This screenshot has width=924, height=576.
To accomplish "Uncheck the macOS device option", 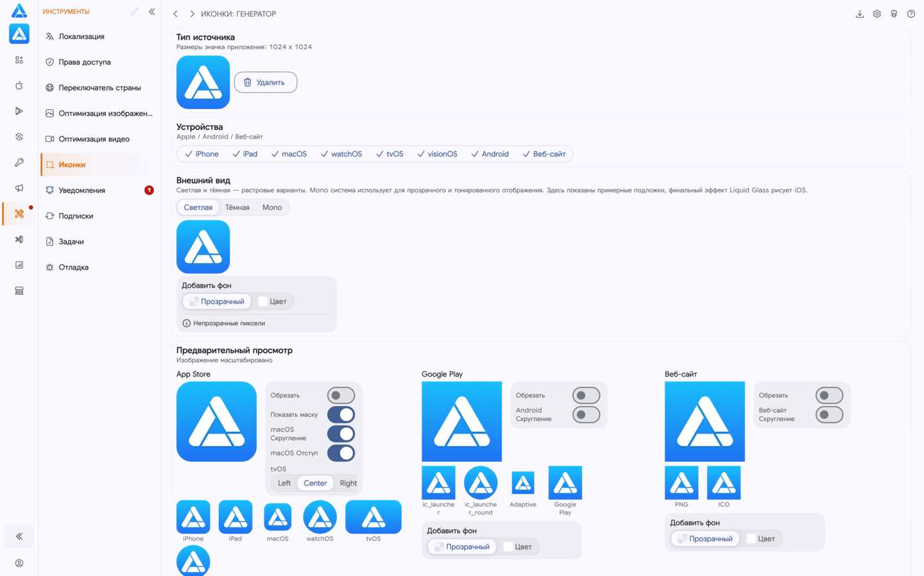I will point(289,154).
